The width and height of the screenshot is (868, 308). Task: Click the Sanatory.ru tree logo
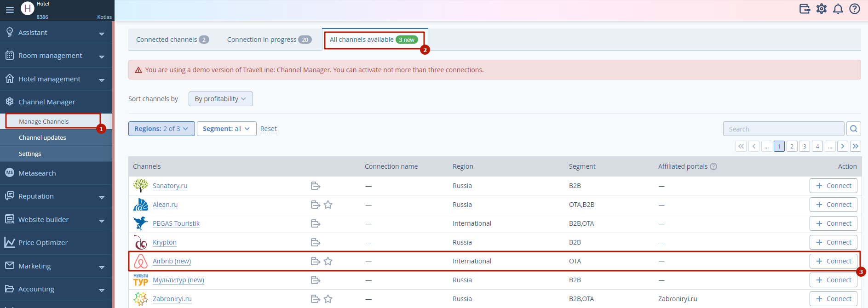pos(140,186)
